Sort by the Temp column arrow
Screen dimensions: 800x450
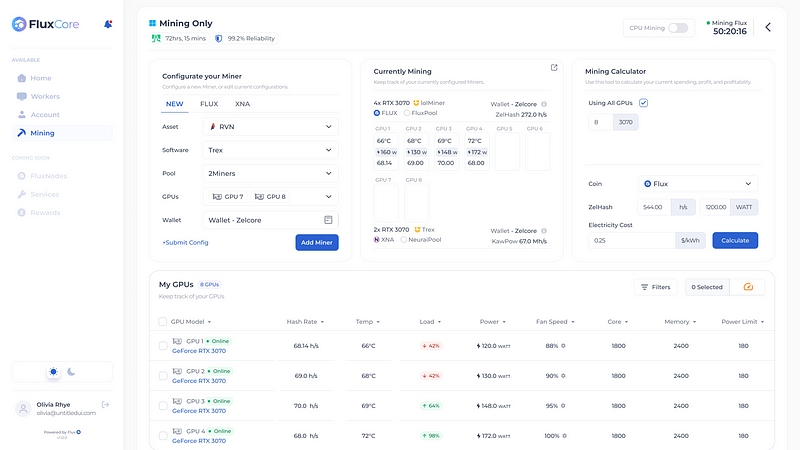pos(378,322)
